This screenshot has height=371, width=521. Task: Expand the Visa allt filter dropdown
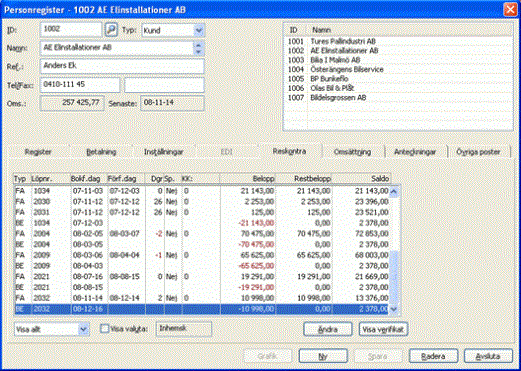(83, 329)
